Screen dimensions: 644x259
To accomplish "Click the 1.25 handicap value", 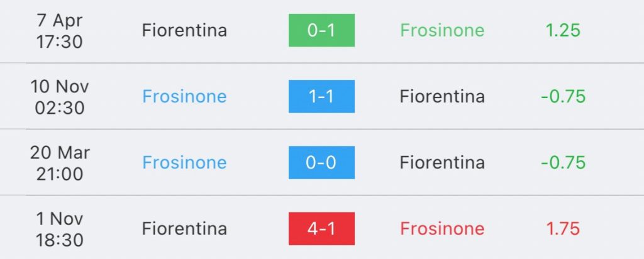I will coord(563,30).
